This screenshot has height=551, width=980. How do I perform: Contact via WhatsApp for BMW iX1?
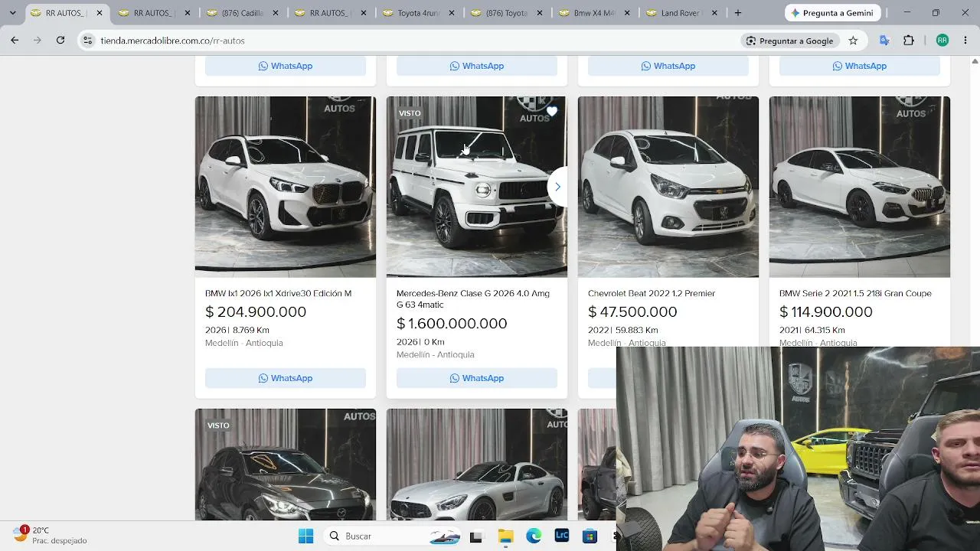click(x=286, y=378)
